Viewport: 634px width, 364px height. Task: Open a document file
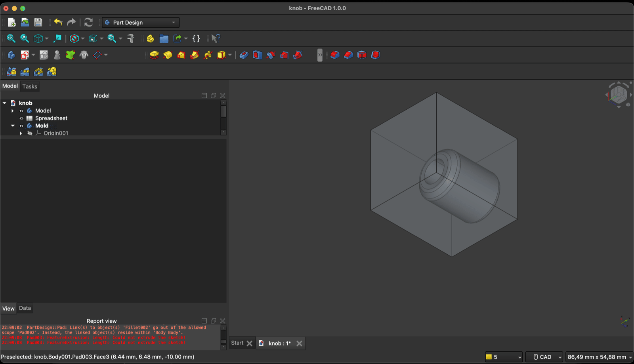(x=25, y=23)
